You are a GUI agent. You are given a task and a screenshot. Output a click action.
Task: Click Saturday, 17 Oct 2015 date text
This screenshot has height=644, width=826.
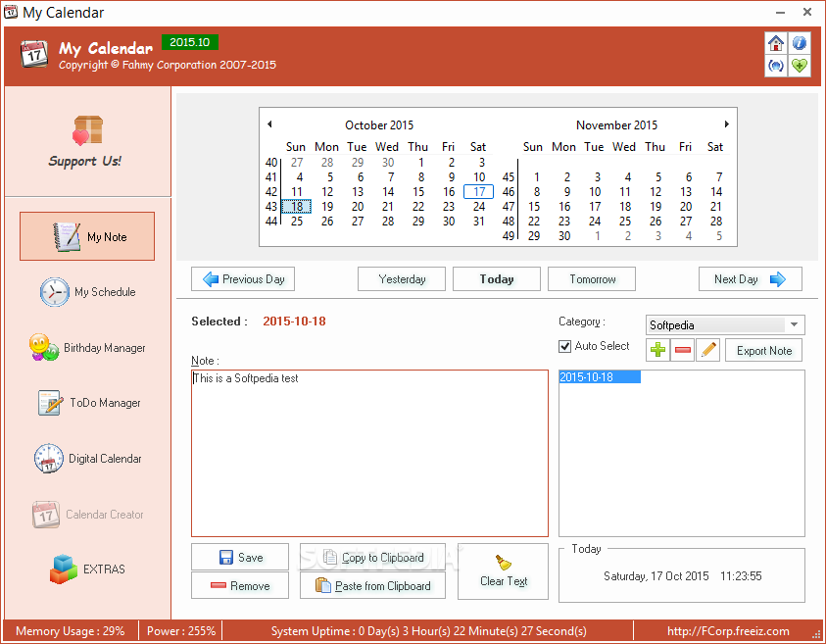[656, 576]
